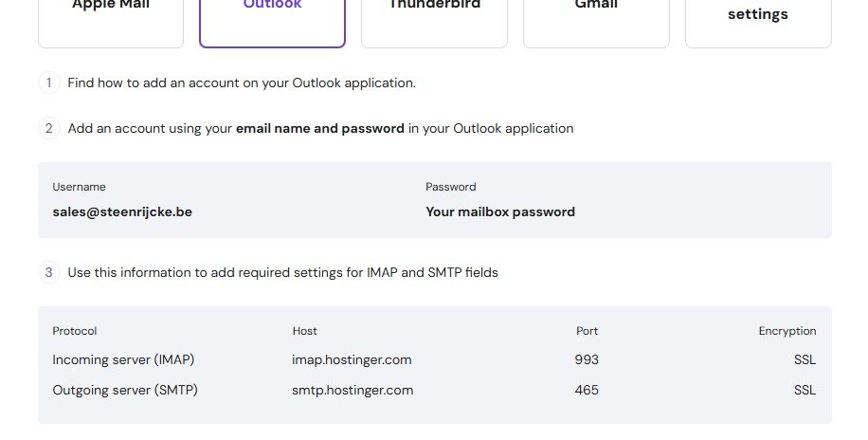Click the SSL encryption value for IMAP

805,359
